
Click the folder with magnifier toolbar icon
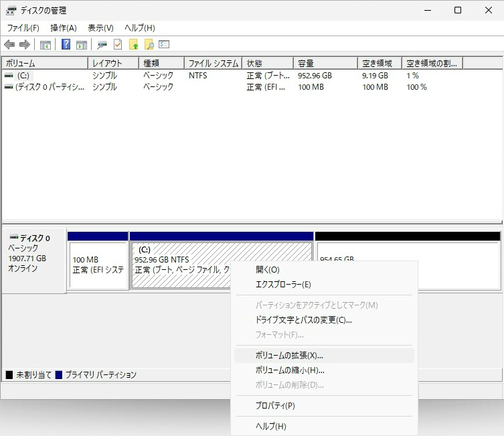coord(149,45)
